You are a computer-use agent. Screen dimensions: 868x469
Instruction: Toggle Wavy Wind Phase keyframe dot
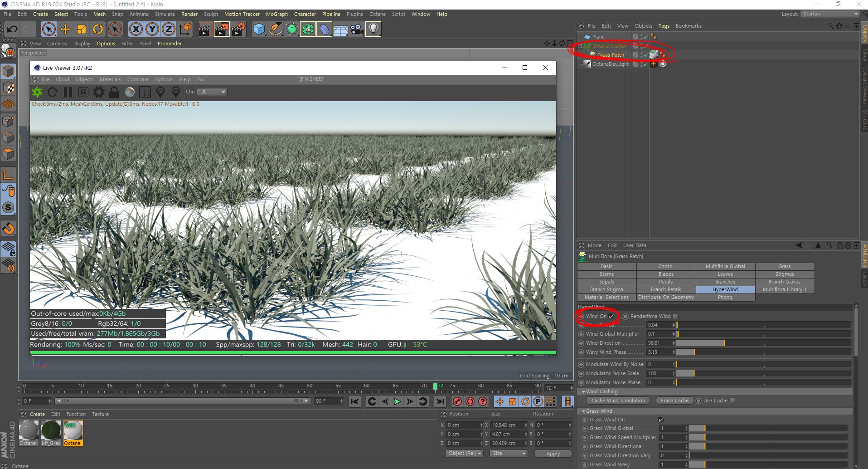(x=581, y=352)
